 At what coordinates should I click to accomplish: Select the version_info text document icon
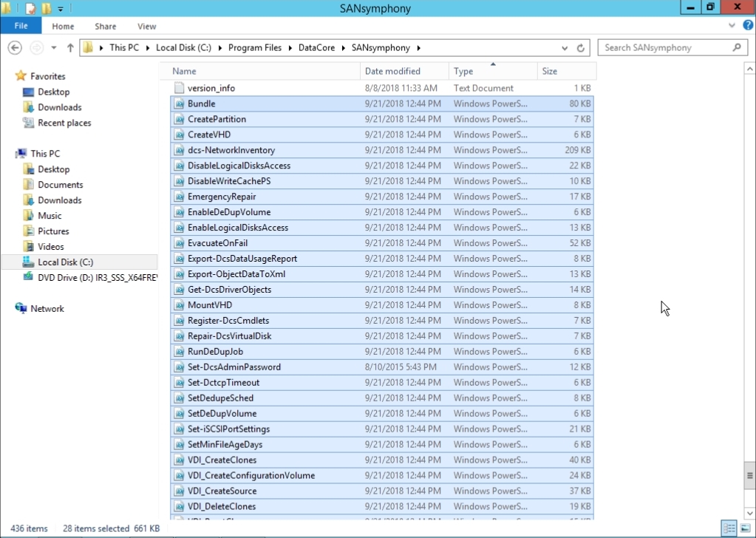tap(179, 88)
